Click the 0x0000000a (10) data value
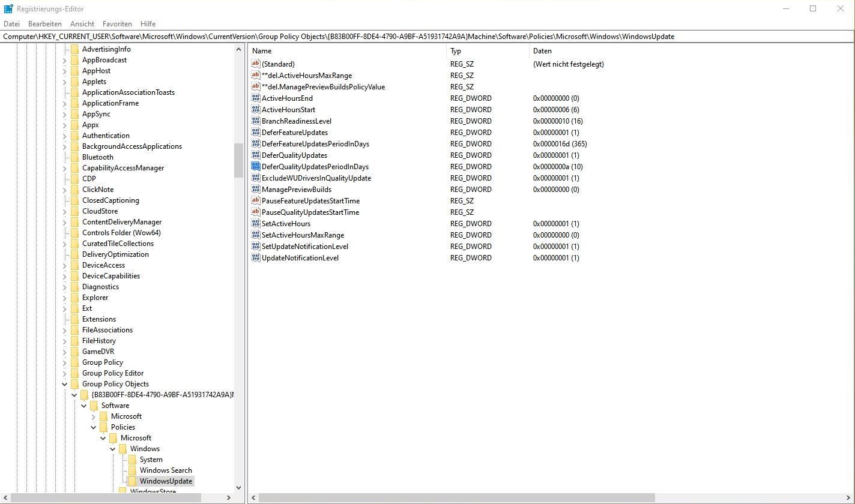This screenshot has height=504, width=855. click(x=558, y=167)
